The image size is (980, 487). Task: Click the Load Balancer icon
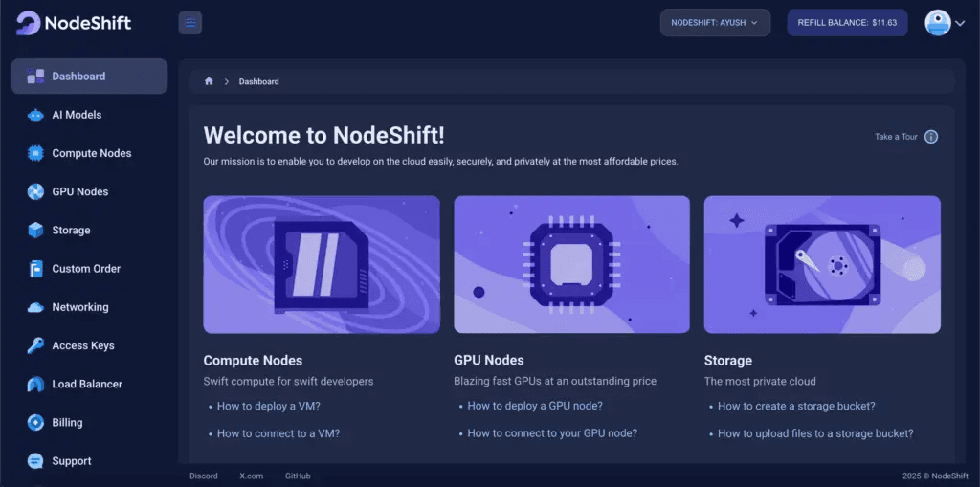[35, 384]
